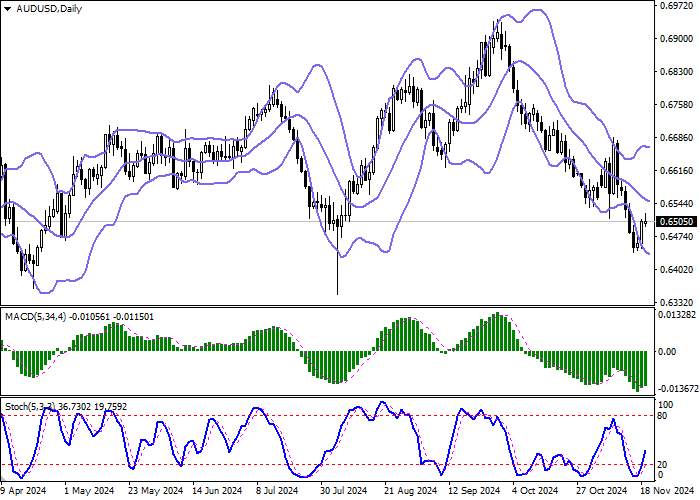Viewport: 700px width, 500px height.
Task: Select the 27 Oct 2024 date label
Action: (x=603, y=491)
